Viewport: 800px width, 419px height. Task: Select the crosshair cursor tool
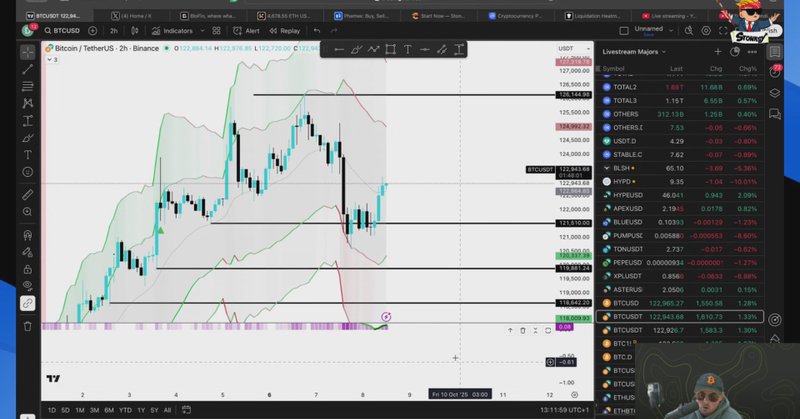coord(28,52)
